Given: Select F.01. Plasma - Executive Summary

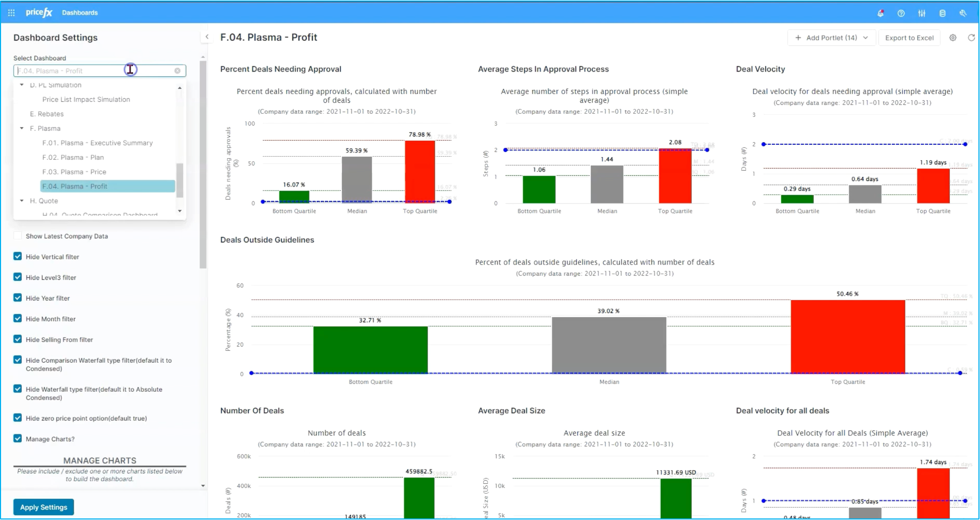Looking at the screenshot, I should point(98,143).
